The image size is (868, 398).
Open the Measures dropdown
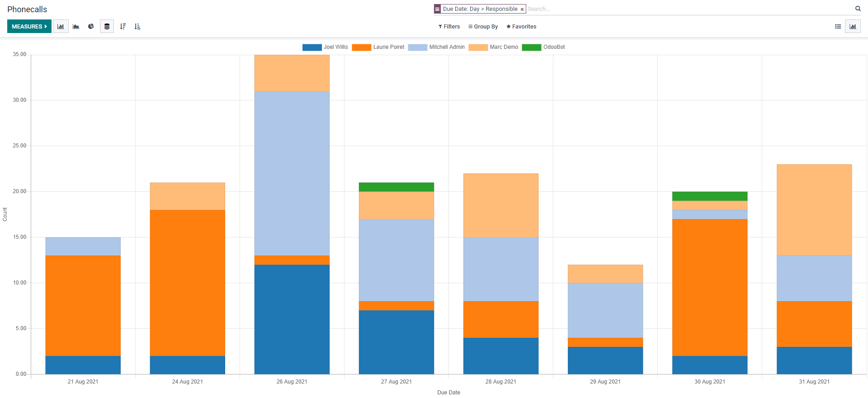(29, 27)
